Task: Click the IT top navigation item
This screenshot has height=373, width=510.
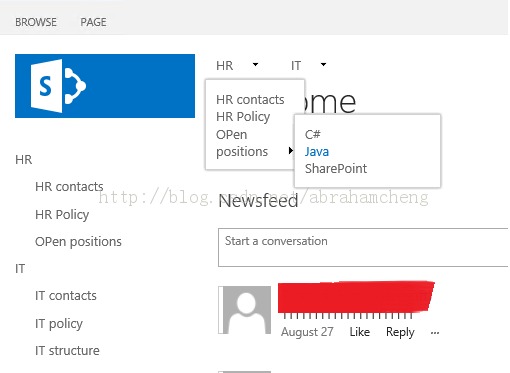Action: tap(296, 66)
